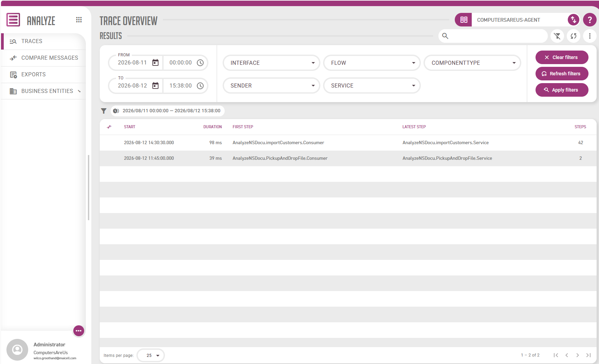Click the environment book icon
The height and width of the screenshot is (364, 599).
[x=464, y=20]
